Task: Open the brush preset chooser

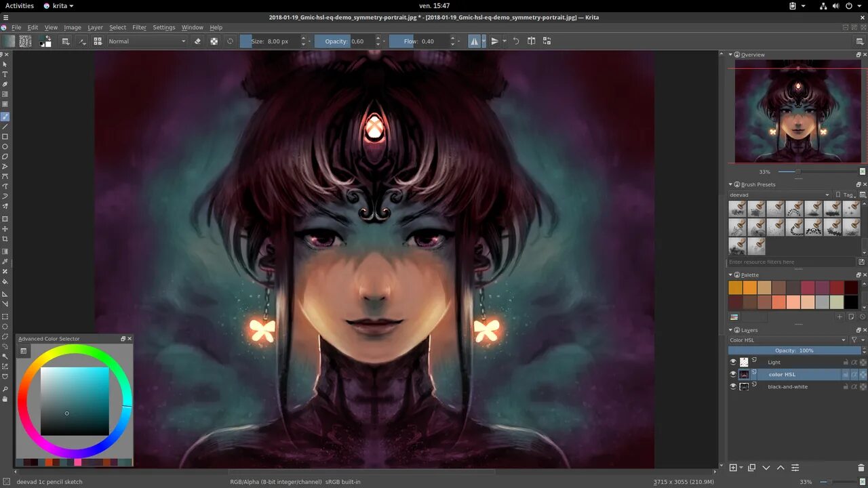Action: pos(98,41)
